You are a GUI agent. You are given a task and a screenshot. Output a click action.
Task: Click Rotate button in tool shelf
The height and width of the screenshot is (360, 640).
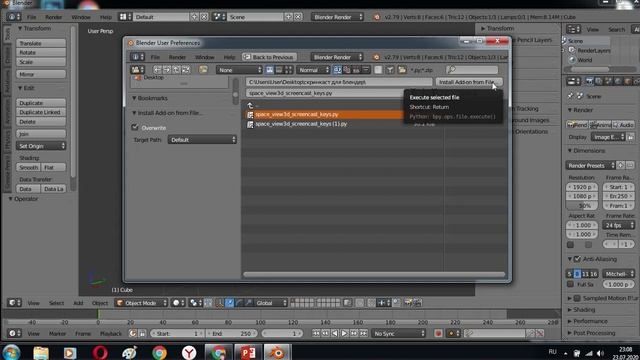coord(41,53)
